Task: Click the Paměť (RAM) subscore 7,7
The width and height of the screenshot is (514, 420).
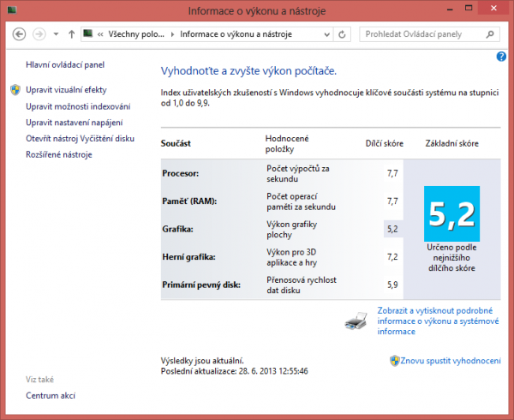Action: coord(392,201)
